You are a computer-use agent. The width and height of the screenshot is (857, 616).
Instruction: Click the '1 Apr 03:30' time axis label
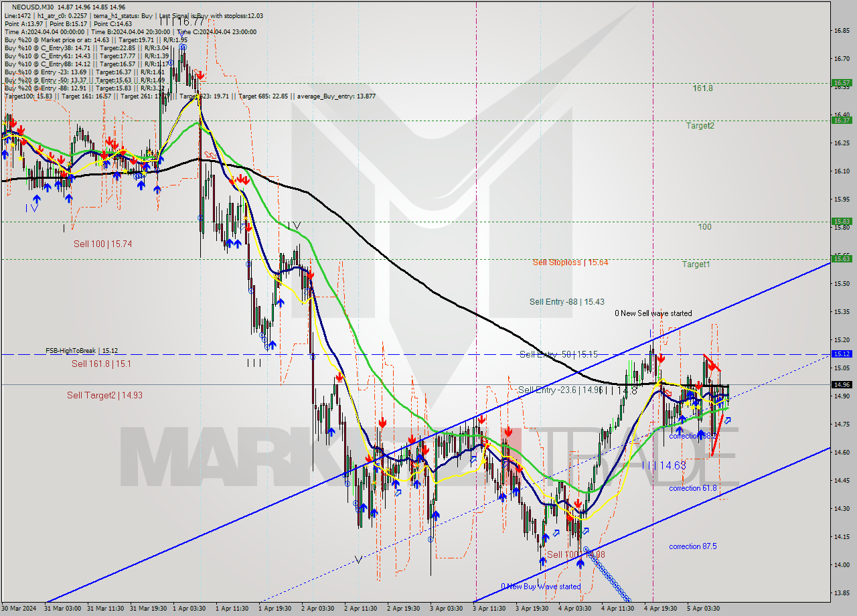click(x=190, y=609)
